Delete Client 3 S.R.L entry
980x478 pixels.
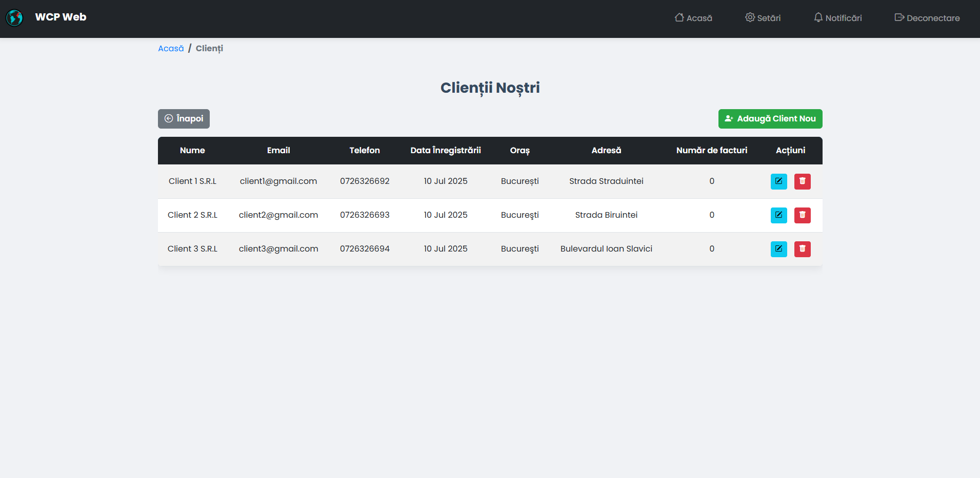tap(802, 249)
